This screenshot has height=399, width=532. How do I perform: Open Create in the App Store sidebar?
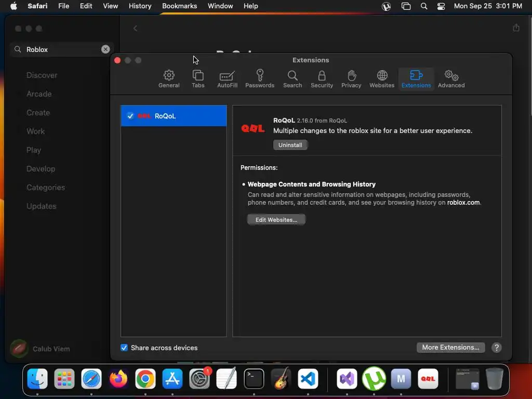click(38, 112)
